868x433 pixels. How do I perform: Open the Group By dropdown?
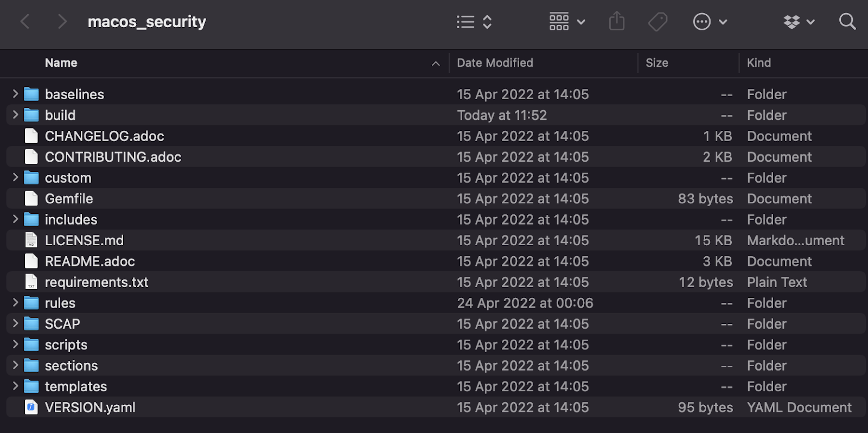[567, 22]
